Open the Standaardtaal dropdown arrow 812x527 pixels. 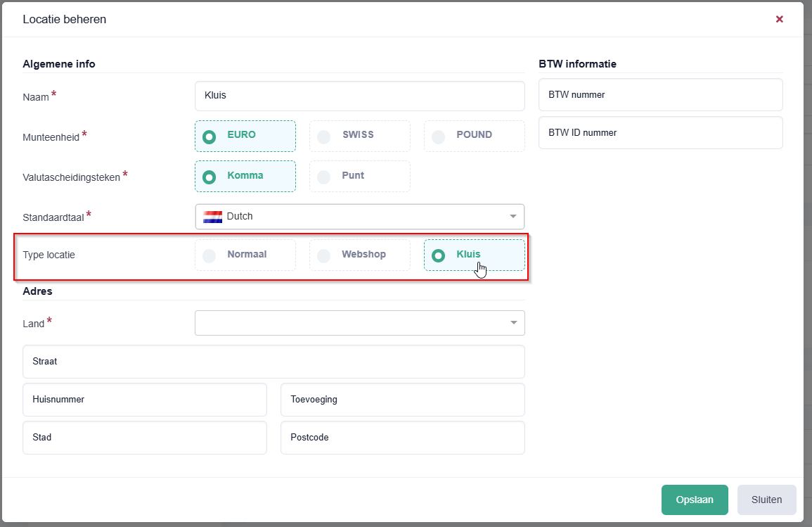point(513,217)
